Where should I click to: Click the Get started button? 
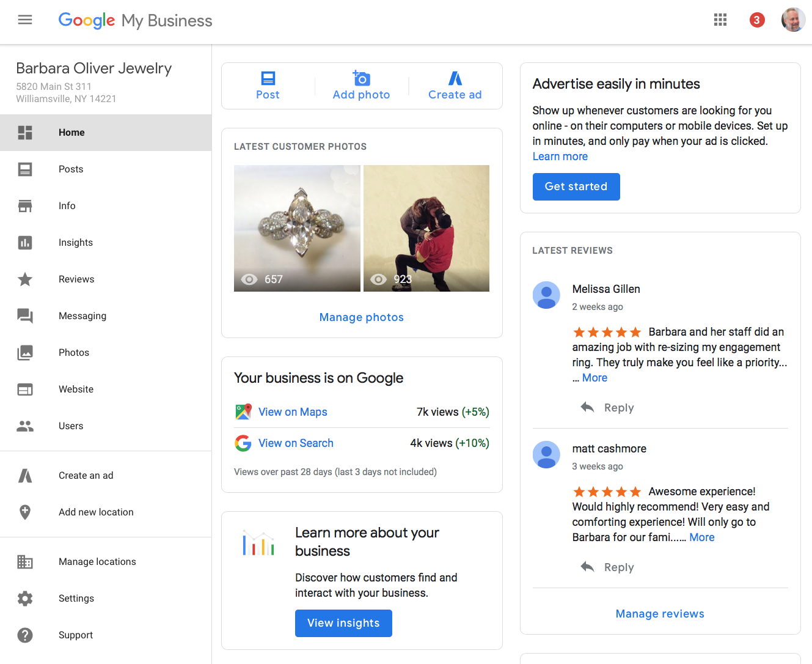click(x=576, y=186)
